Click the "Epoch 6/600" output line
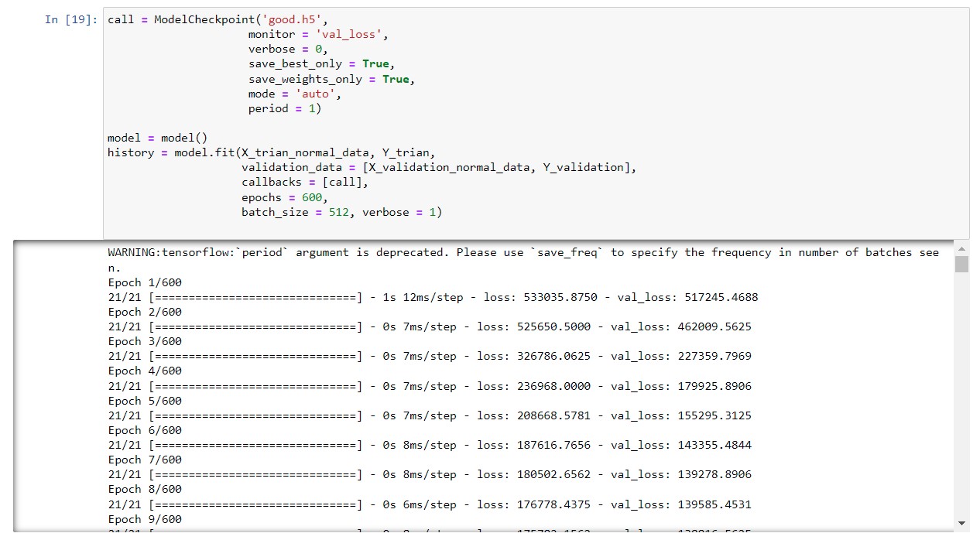 click(145, 430)
